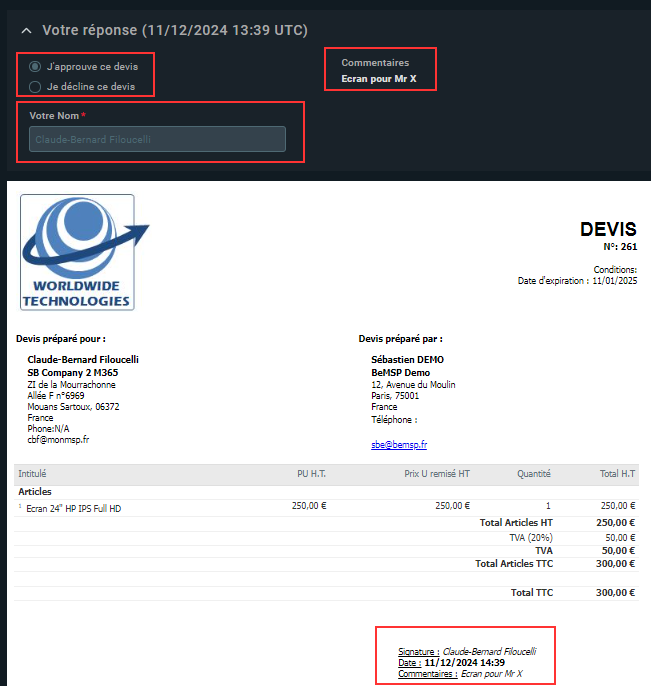Viewport: 651px width, 686px height.
Task: Click the Ecran 24" HP IPS Full HD item
Action: 74,509
